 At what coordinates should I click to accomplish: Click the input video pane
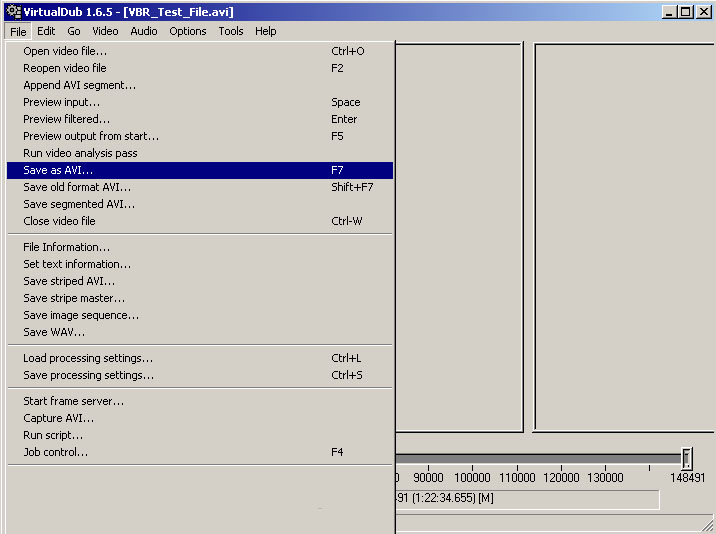tap(459, 238)
